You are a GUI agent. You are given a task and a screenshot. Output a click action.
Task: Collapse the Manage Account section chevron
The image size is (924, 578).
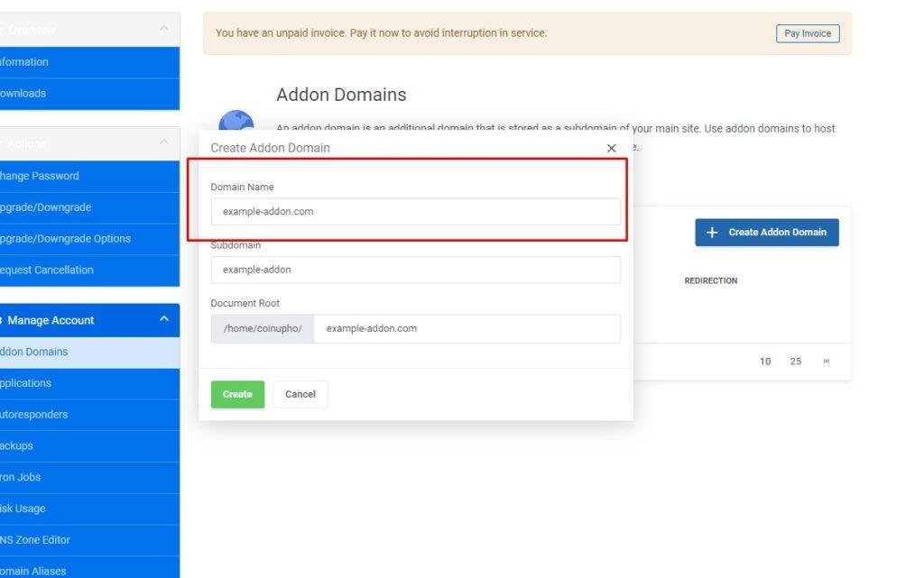(163, 319)
